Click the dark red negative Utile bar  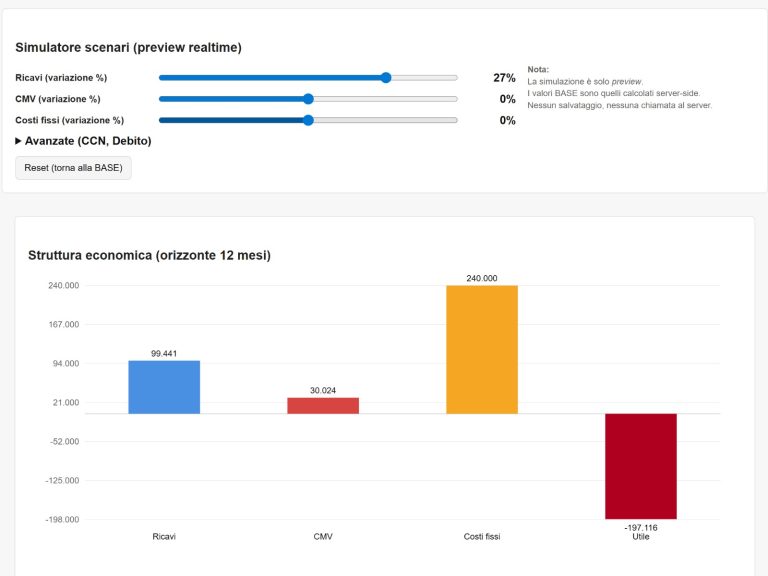(x=640, y=465)
